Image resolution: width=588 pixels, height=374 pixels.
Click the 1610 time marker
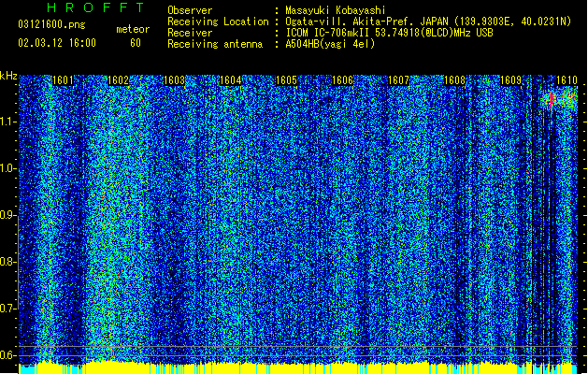tap(566, 80)
